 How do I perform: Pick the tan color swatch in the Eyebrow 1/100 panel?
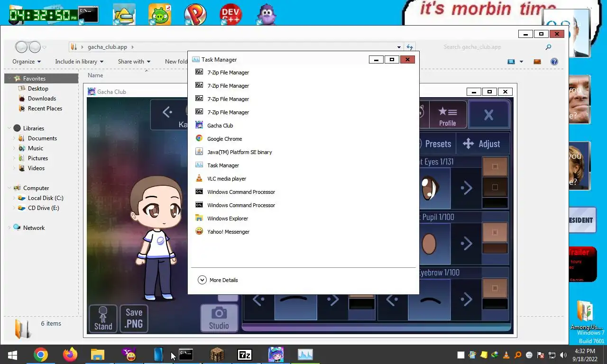click(495, 288)
